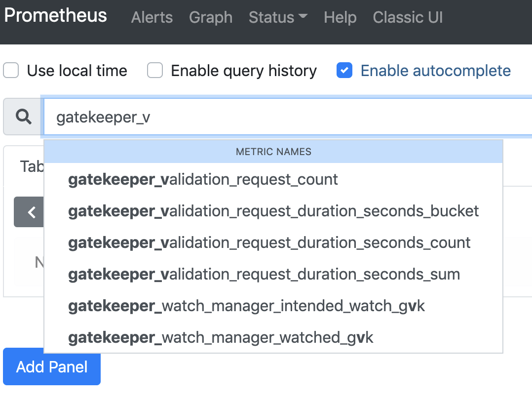
Task: Expand the METRIC NAMES suggestions header
Action: coord(273,152)
